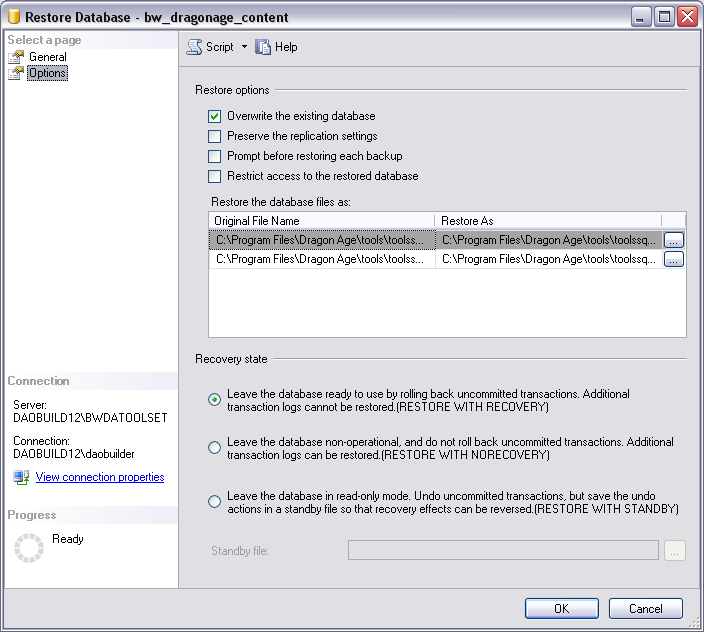704x632 pixels.
Task: Enable Preserve the replication settings
Action: click(214, 136)
